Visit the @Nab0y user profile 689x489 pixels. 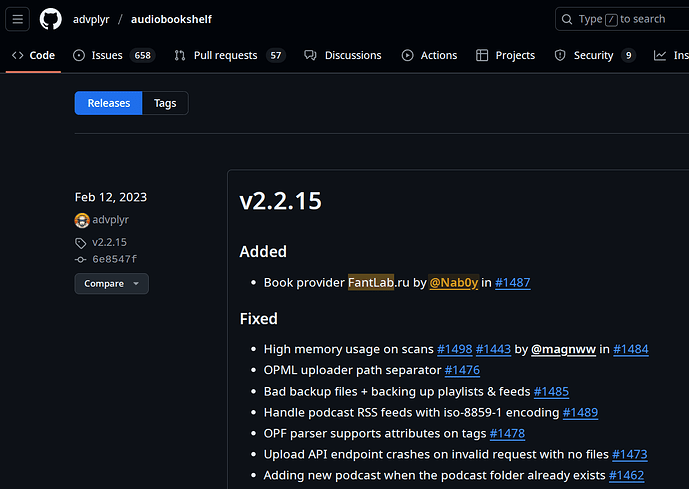tap(453, 282)
